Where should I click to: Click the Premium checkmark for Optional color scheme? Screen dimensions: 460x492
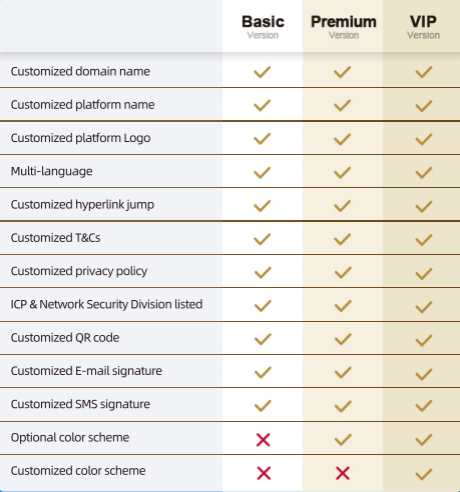click(x=343, y=439)
